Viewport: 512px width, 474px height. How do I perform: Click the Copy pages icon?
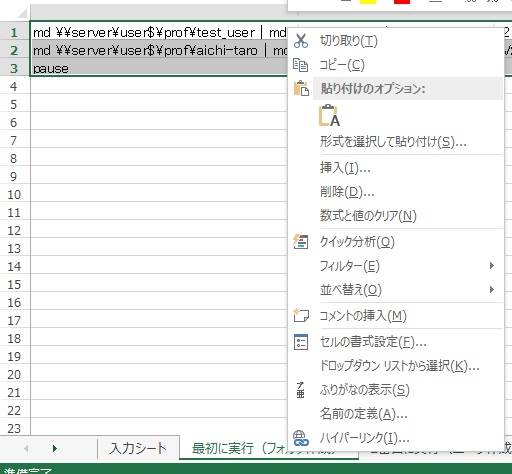coord(300,65)
